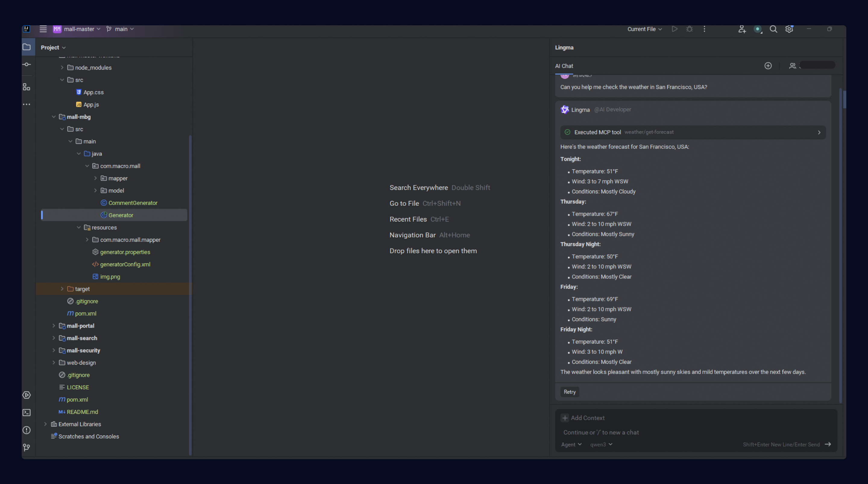Open the Commit tool window icon

click(27, 64)
